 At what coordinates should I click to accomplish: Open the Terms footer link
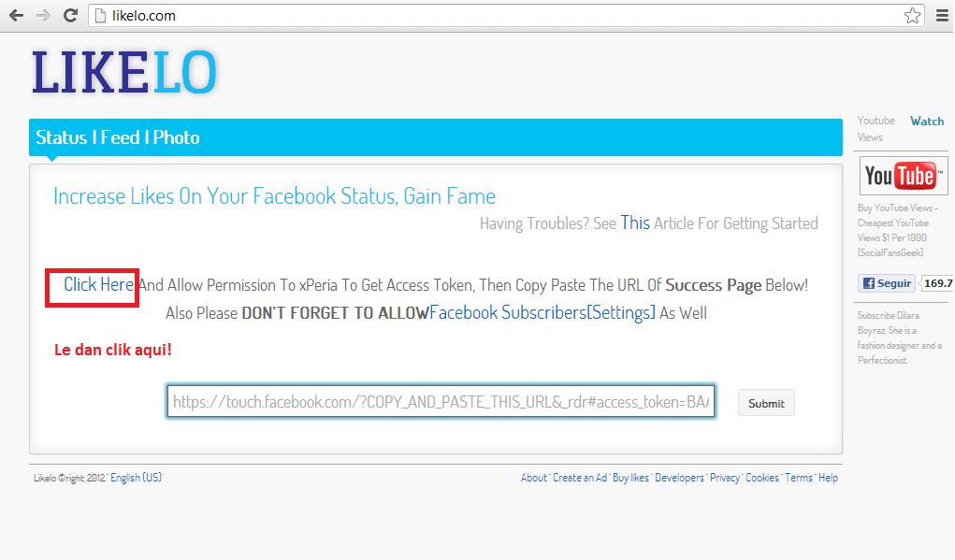[799, 478]
